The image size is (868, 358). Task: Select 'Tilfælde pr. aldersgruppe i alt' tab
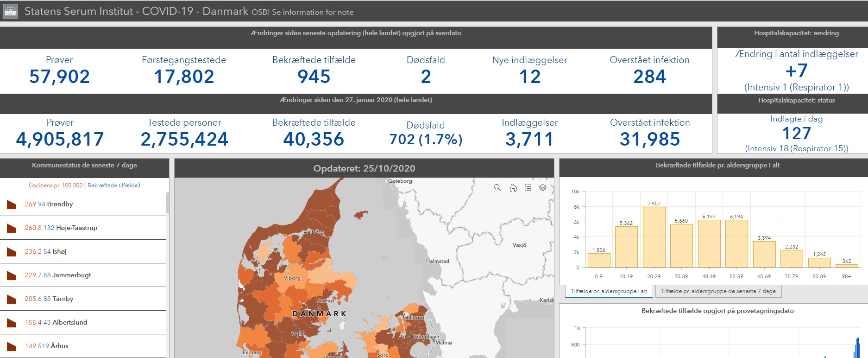click(609, 291)
